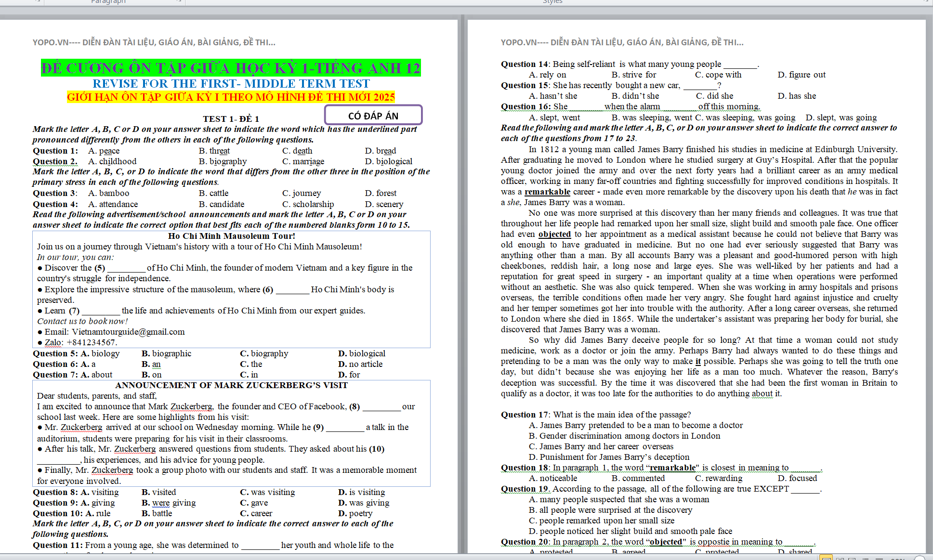
Task: Click option 'D. biological' in Question 5
Action: [362, 353]
